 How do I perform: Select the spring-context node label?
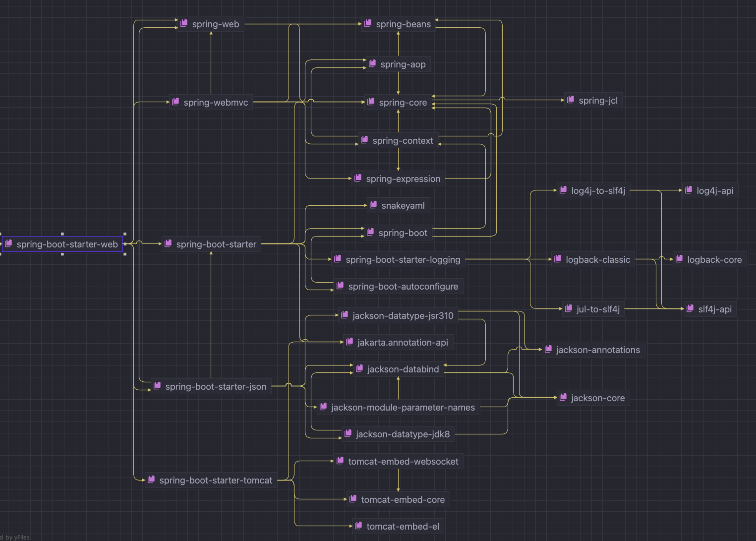coord(403,141)
